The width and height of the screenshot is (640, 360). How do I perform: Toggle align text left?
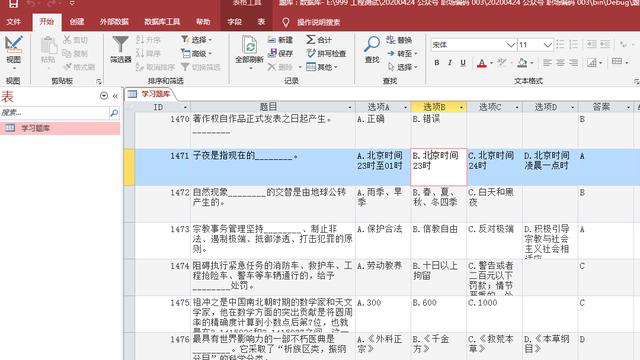tap(547, 62)
